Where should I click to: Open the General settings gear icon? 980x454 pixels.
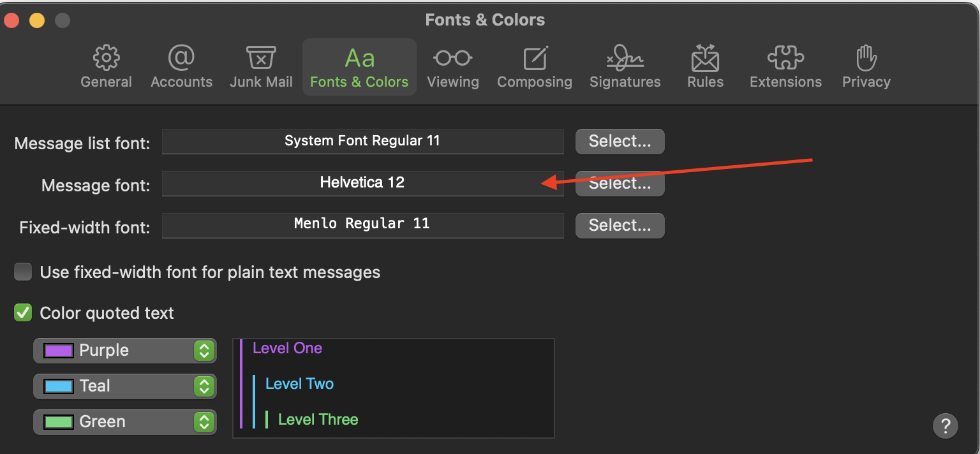click(106, 59)
